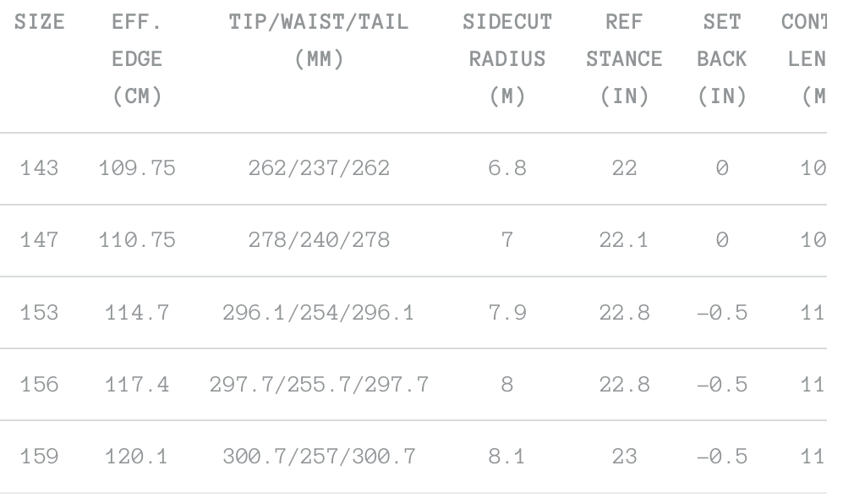
Task: Select the size 156 cell
Action: pos(39,385)
